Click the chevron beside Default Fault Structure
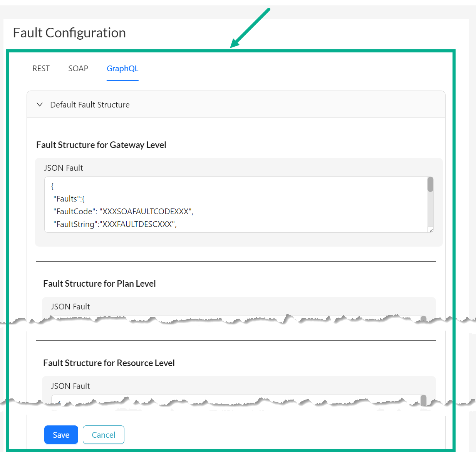This screenshot has width=476, height=452. 40,104
